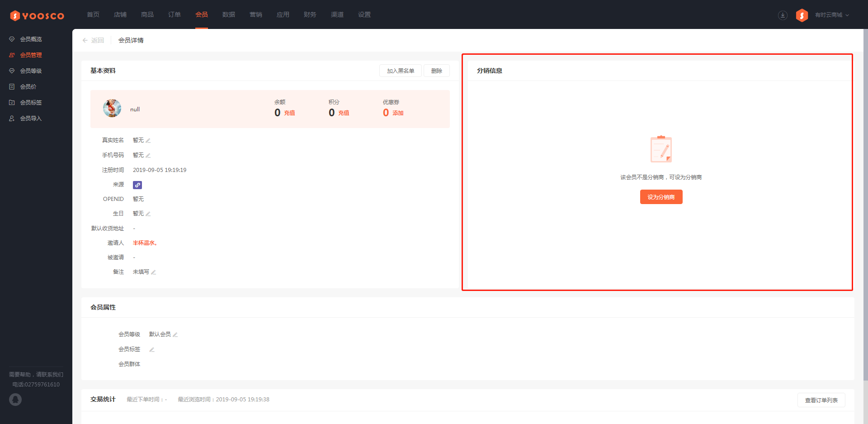Open inviter link 半杯温水。
The width and height of the screenshot is (868, 424).
click(x=145, y=243)
